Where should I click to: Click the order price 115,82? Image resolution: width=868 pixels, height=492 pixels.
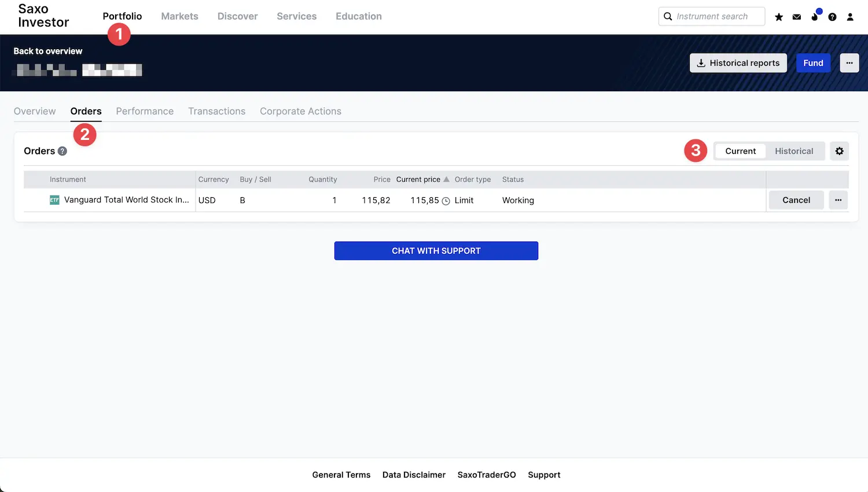(x=376, y=200)
